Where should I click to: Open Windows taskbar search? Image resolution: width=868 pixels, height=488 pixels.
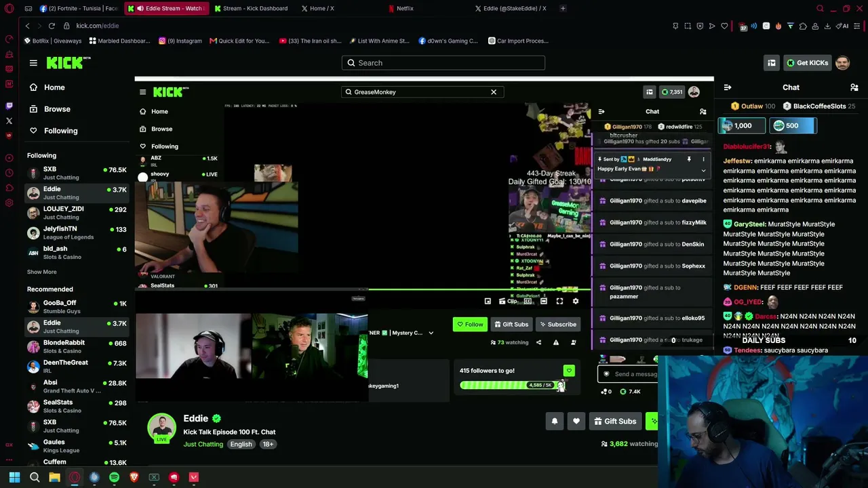(35, 477)
